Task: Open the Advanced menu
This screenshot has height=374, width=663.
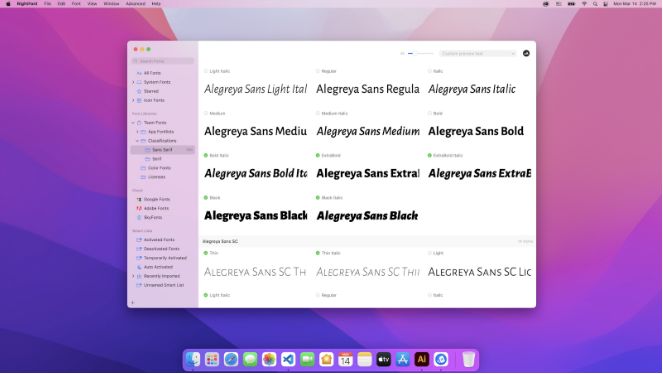Action: 135,4
